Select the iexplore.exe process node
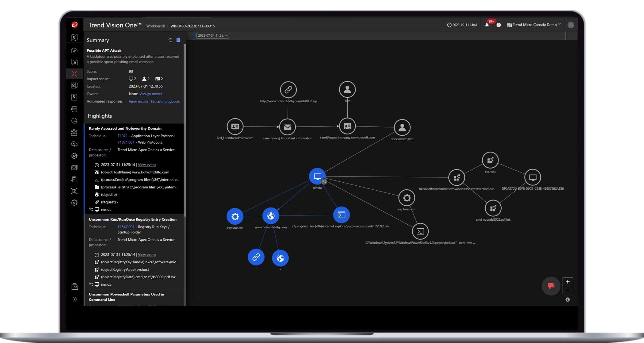Image resolution: width=644 pixels, height=343 pixels. tap(235, 216)
